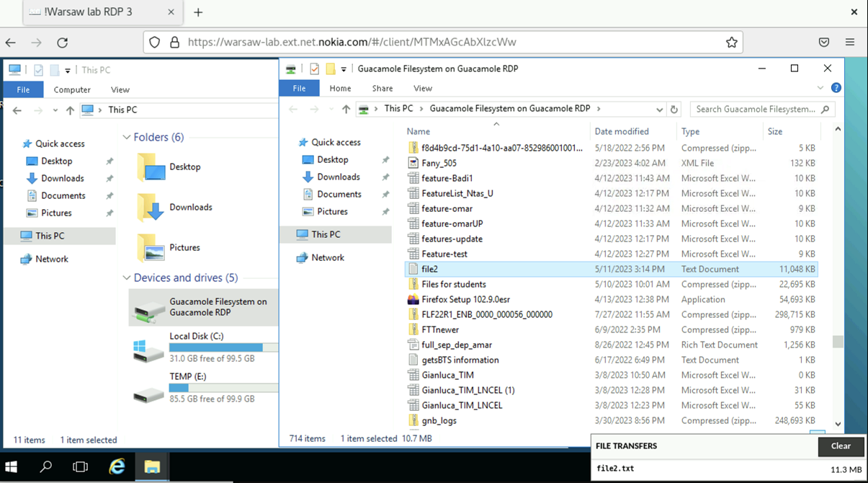Collapse the Devices and drives (5) group
Viewport: 868px width, 483px height.
point(127,278)
